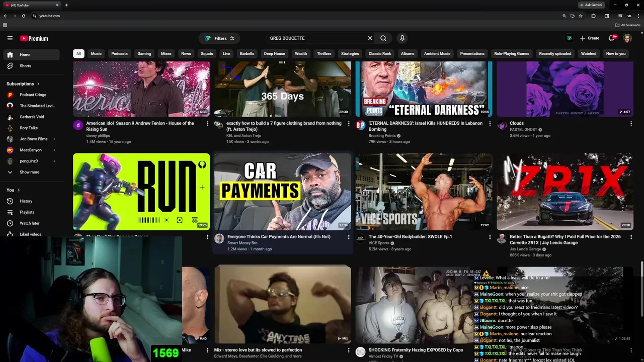Open Shorts in the sidebar
This screenshot has width=644, height=362.
click(x=31, y=66)
